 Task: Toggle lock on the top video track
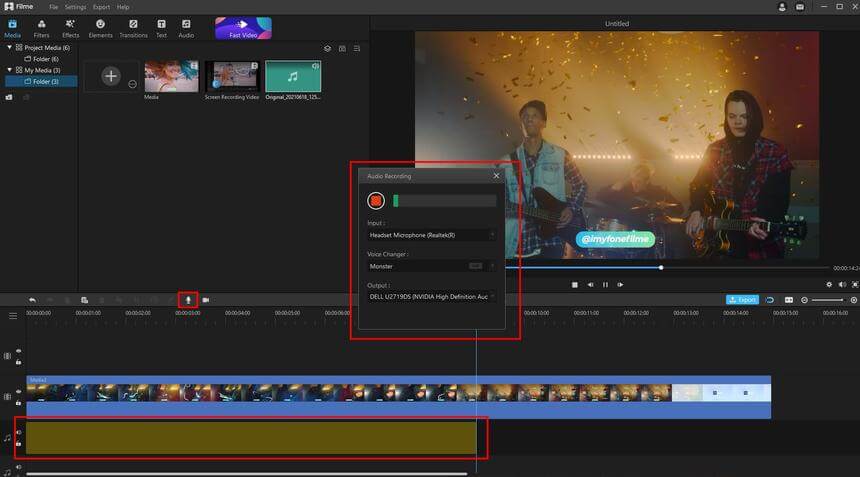19,362
